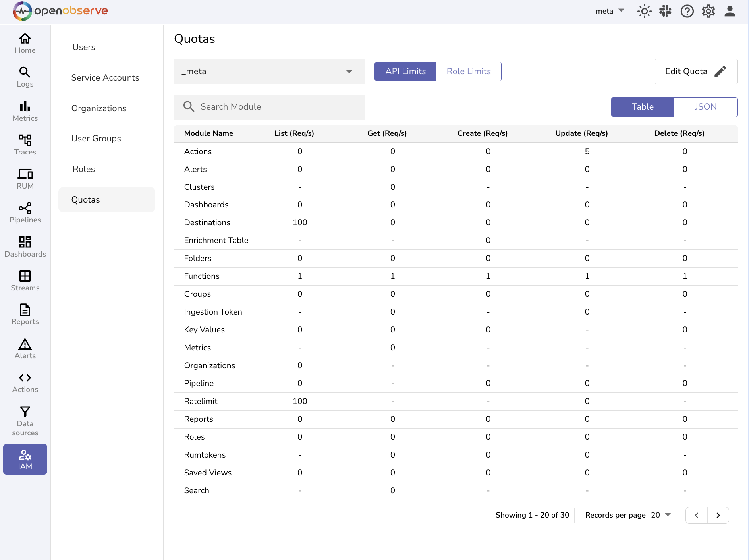749x560 pixels.
Task: Open the Streams section
Action: click(x=25, y=281)
